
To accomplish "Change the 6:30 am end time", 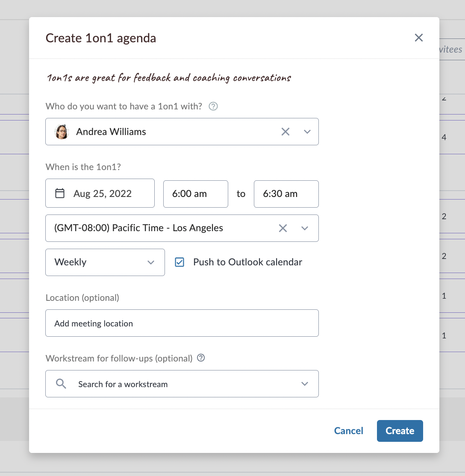I will click(x=286, y=194).
